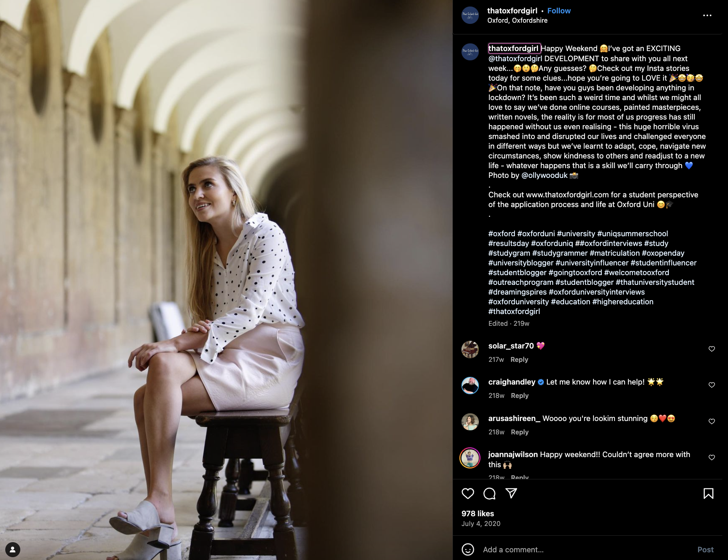Open the #dreamingspires hashtag
This screenshot has height=560, width=728.
(517, 292)
